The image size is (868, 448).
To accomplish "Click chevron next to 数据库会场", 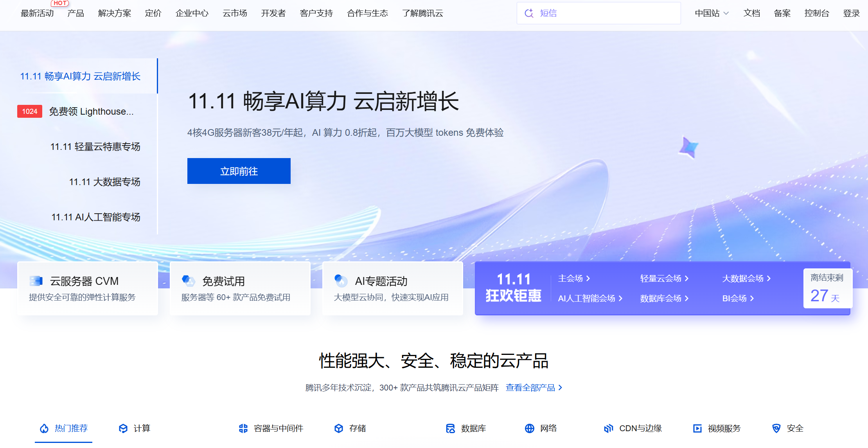I will tap(686, 299).
